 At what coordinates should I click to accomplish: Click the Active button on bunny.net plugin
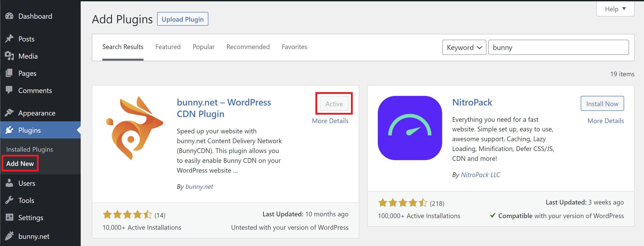pos(334,104)
